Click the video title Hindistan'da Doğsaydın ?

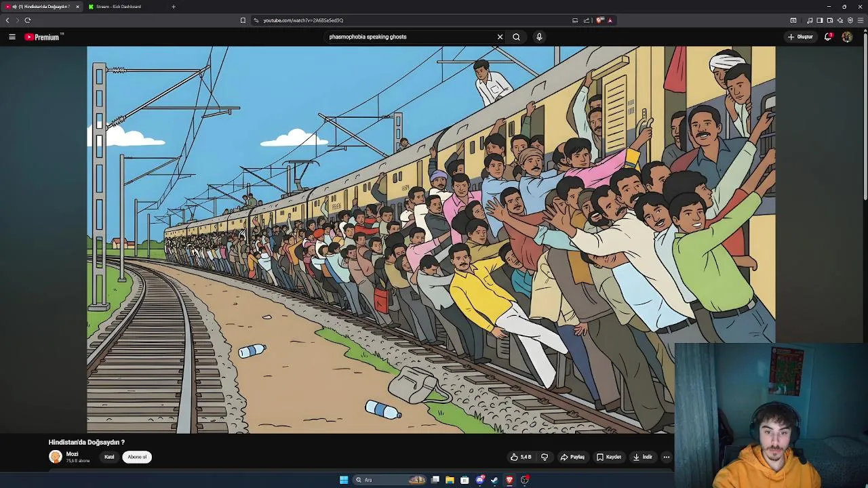(x=87, y=442)
